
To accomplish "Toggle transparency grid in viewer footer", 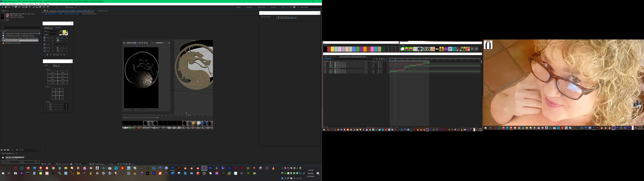I will coord(93,164).
